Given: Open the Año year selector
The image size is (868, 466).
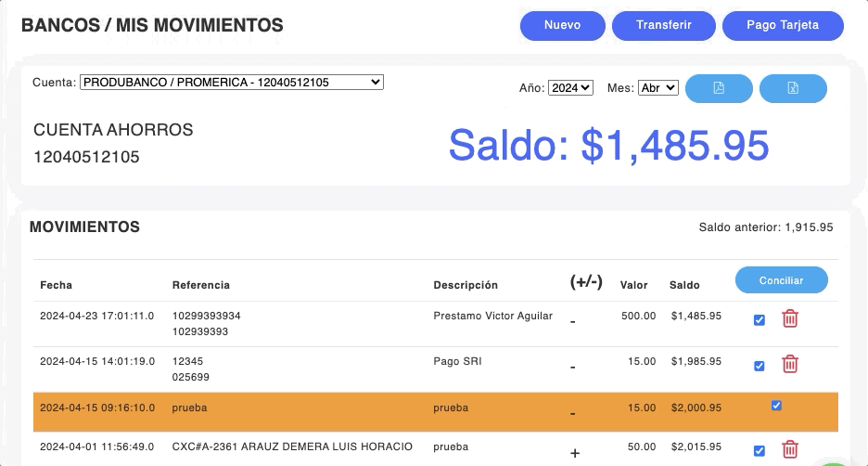Looking at the screenshot, I should [570, 88].
